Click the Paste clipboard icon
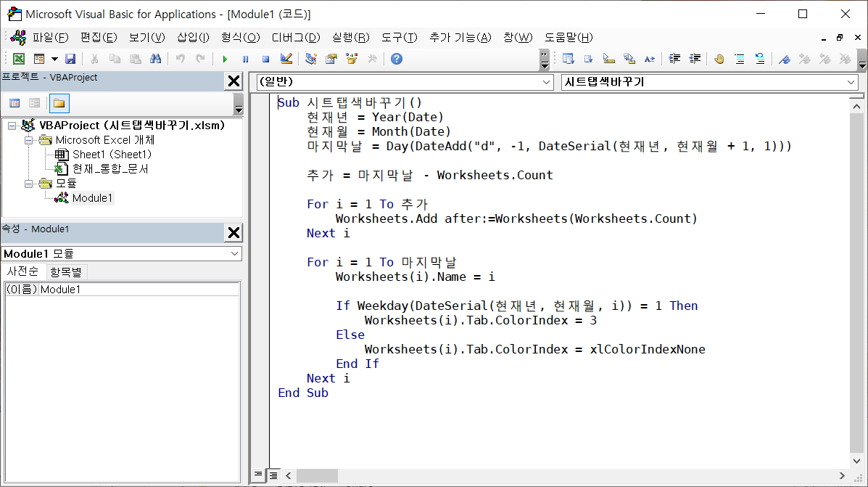The height and width of the screenshot is (487, 868). click(x=135, y=59)
